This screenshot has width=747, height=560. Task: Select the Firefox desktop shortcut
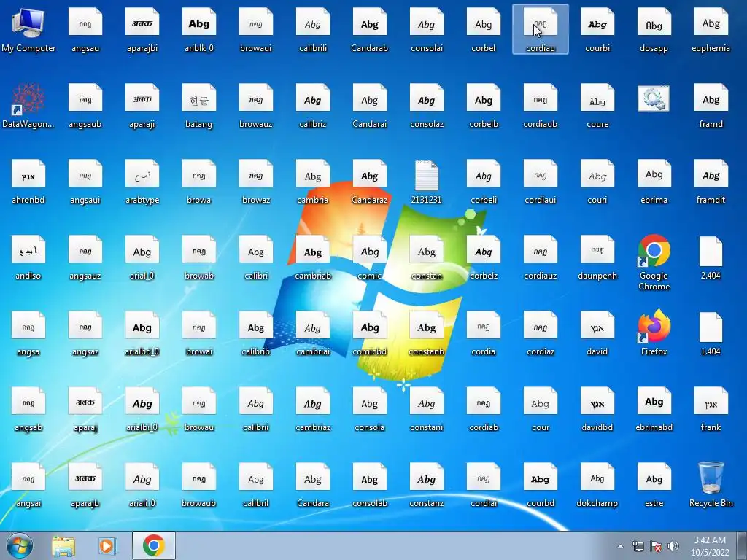654,332
